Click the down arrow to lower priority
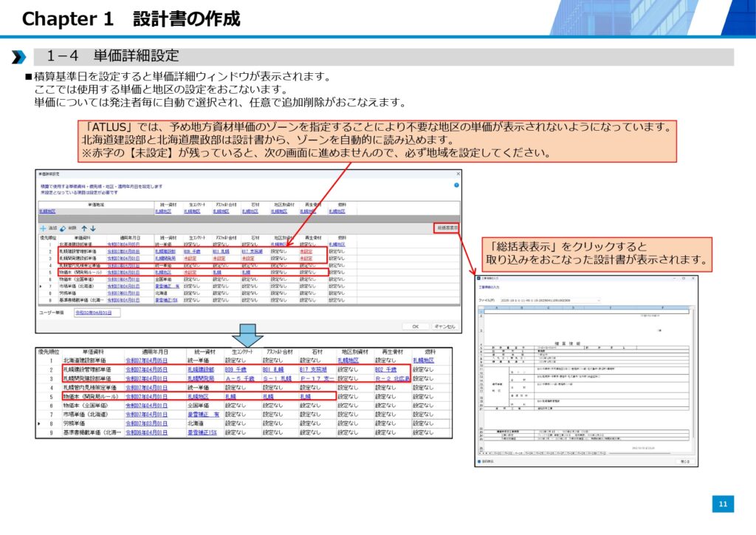Screen dimensions: 756x535 (x=93, y=229)
